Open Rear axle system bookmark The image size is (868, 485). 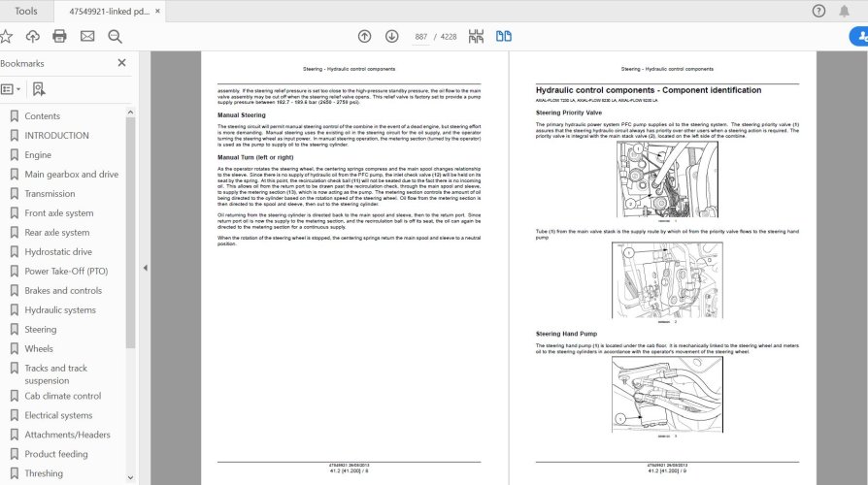point(57,232)
